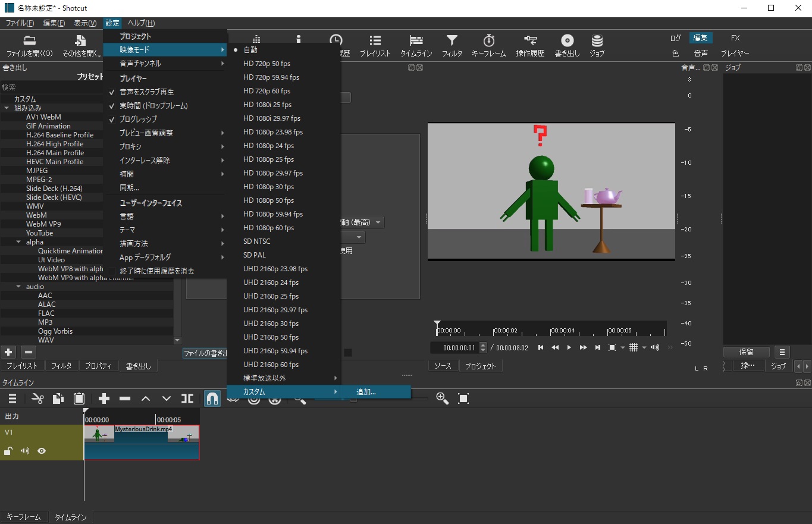
Task: Collapse the alpha preset tree group
Action: coord(18,242)
